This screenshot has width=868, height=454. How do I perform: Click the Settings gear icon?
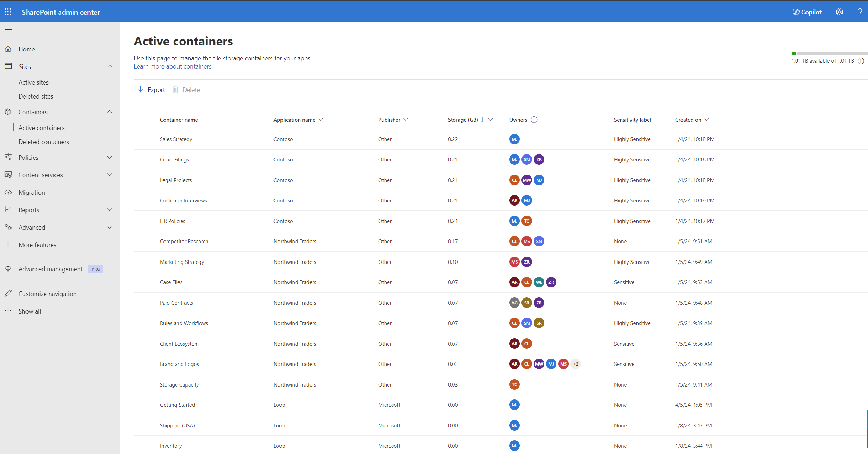[839, 12]
